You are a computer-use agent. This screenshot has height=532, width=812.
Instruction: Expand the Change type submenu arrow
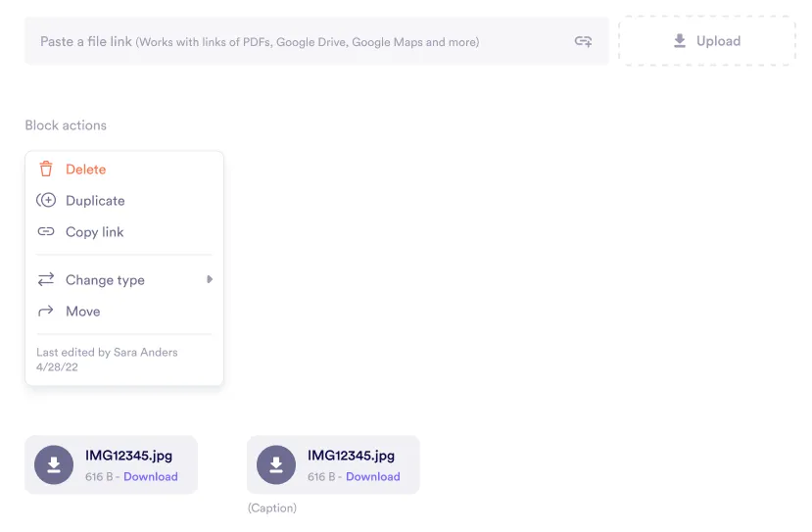point(209,280)
